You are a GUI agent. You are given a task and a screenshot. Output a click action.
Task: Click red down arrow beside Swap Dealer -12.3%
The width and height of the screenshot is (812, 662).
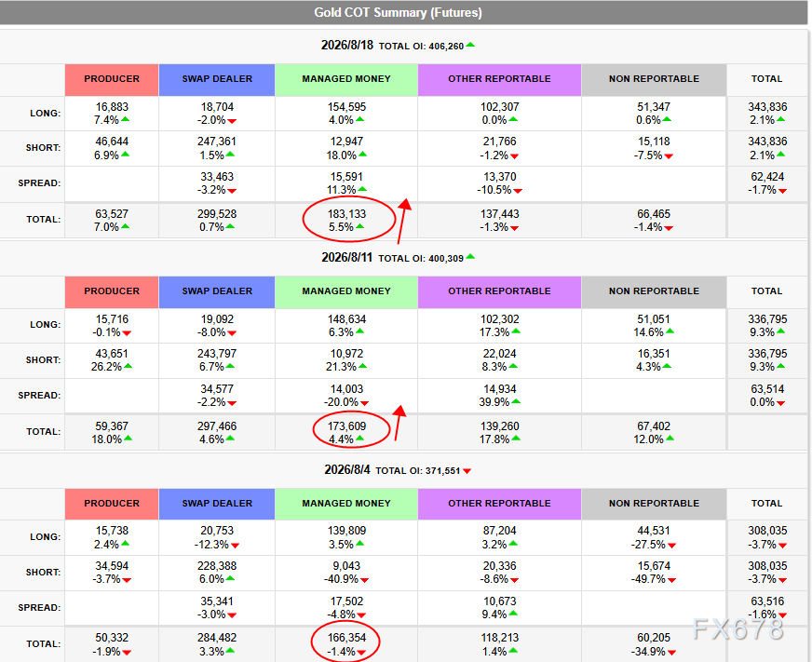point(235,546)
